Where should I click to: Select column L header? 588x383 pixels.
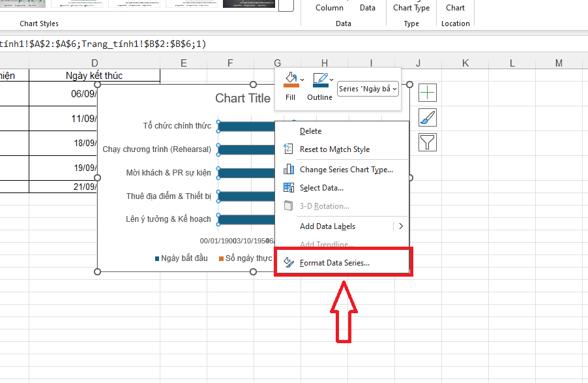coord(512,63)
